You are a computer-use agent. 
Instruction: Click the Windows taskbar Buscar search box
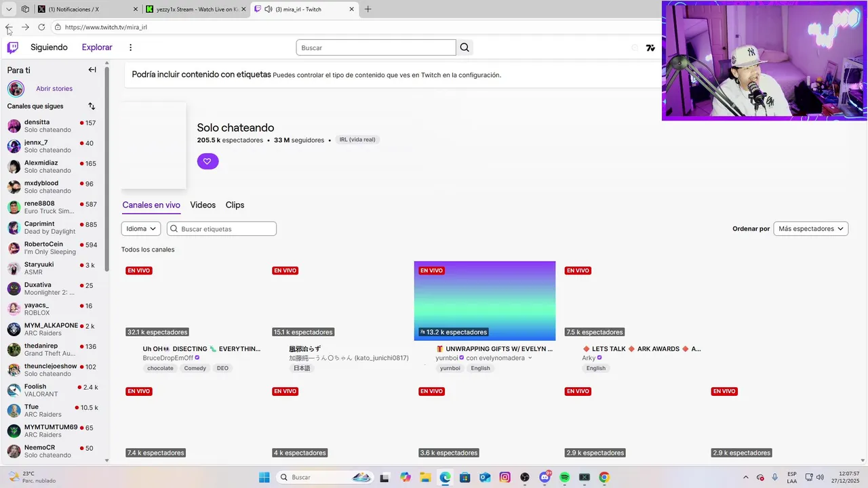point(325,477)
